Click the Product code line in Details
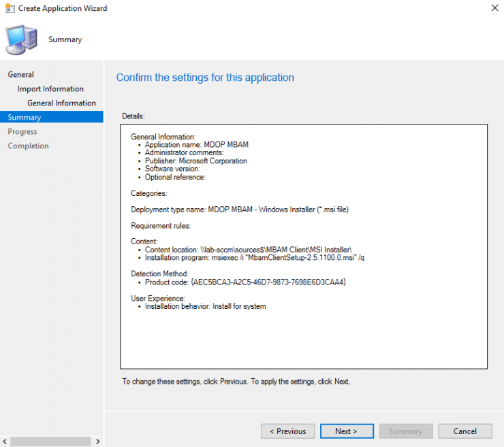Viewport: 504px width, 447px height. (245, 282)
